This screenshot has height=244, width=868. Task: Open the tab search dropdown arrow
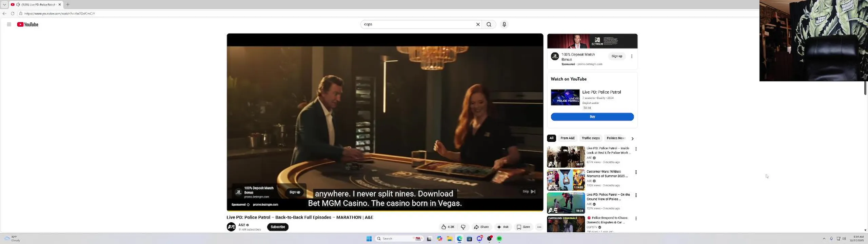4,4
